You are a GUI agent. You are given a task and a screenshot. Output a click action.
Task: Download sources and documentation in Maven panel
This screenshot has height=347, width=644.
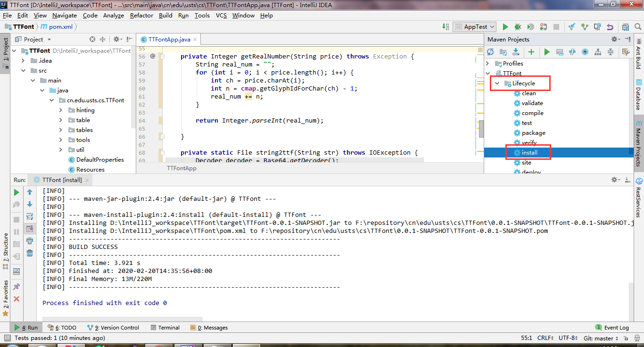516,52
